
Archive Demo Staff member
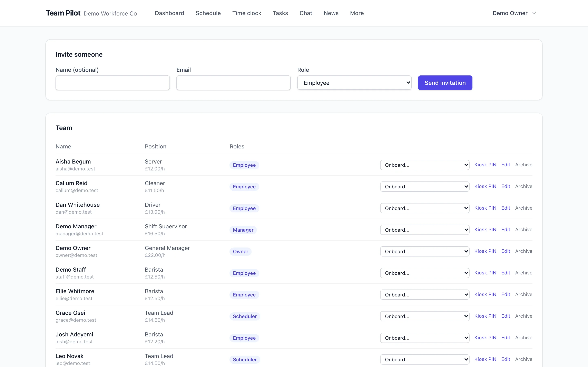click(524, 273)
